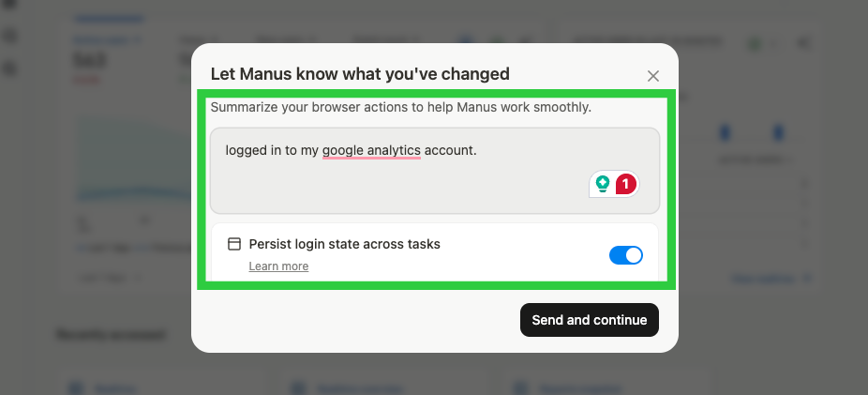Image resolution: width=868 pixels, height=395 pixels.
Task: Click the "Persist login state across tasks" label
Action: [344, 244]
